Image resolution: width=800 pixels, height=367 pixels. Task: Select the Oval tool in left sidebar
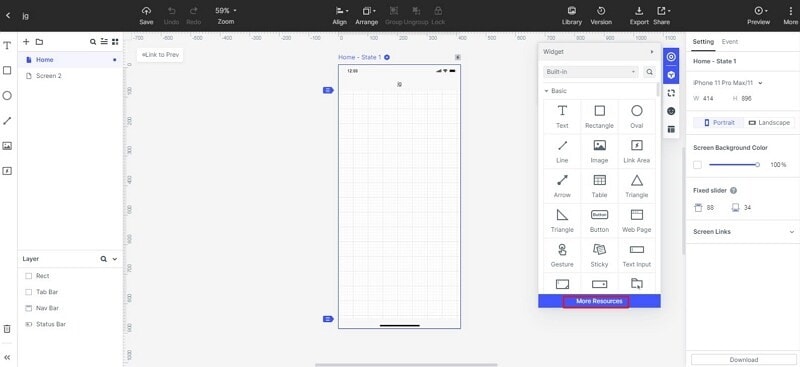click(7, 95)
